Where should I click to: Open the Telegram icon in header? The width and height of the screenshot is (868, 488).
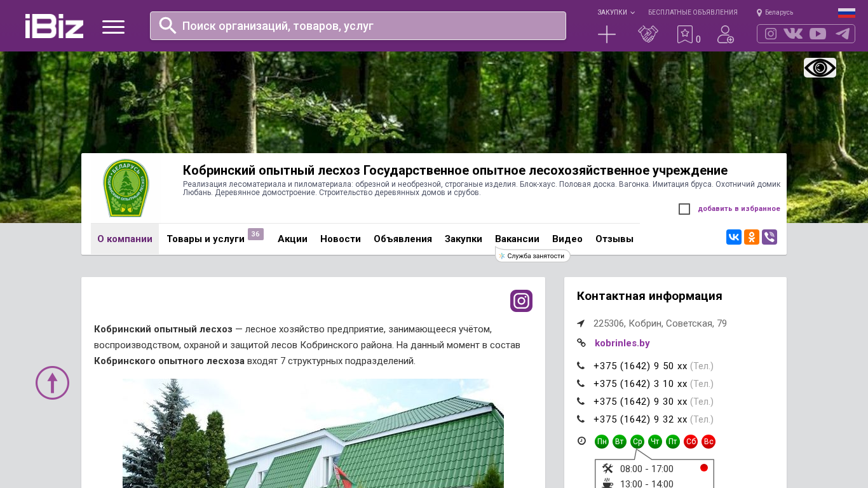pos(843,34)
